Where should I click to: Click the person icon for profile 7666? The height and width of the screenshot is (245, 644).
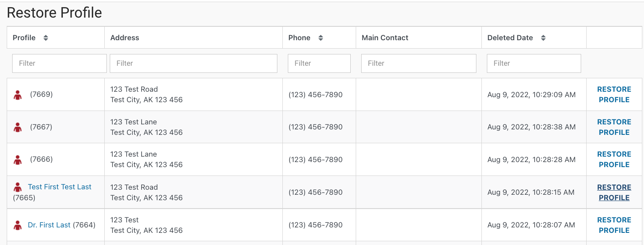18,160
